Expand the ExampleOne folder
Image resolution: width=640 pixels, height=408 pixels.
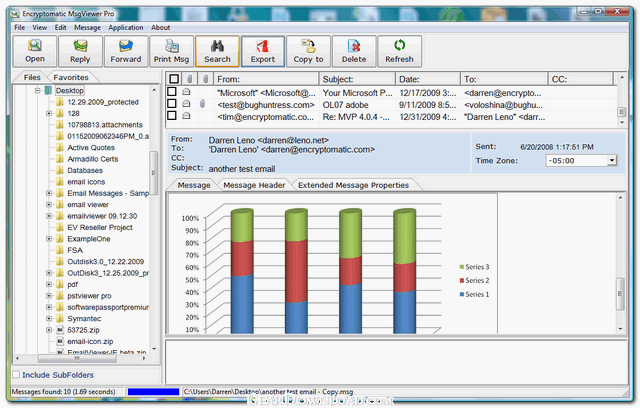49,239
